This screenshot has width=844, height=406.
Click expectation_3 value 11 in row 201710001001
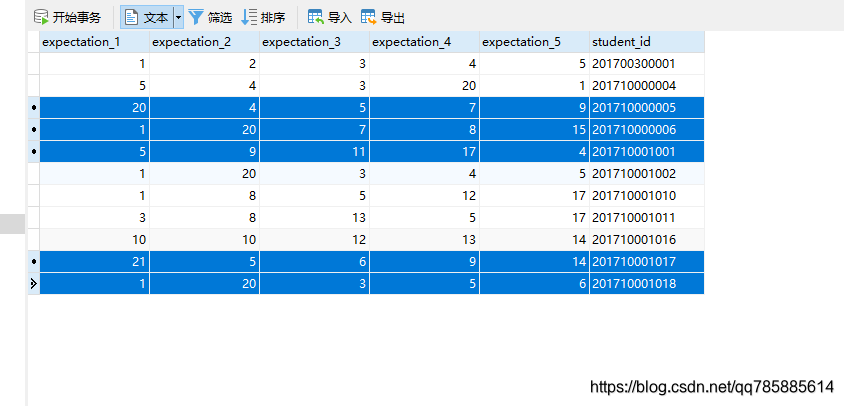point(314,152)
